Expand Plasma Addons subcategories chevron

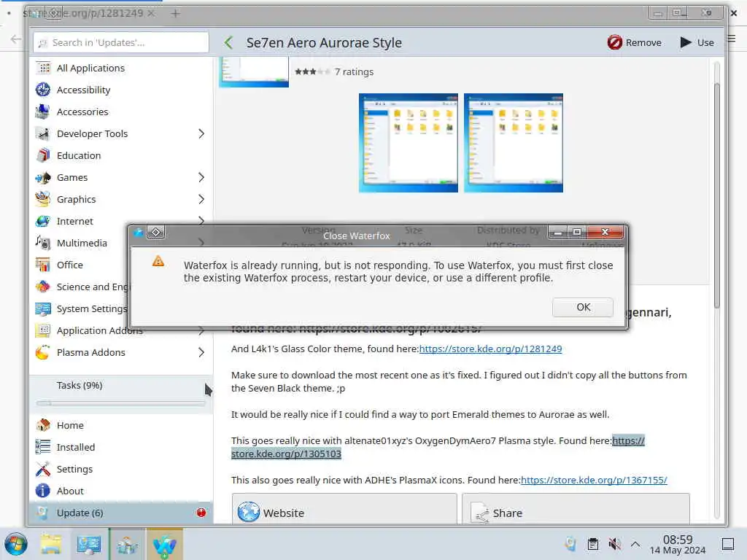coord(201,353)
